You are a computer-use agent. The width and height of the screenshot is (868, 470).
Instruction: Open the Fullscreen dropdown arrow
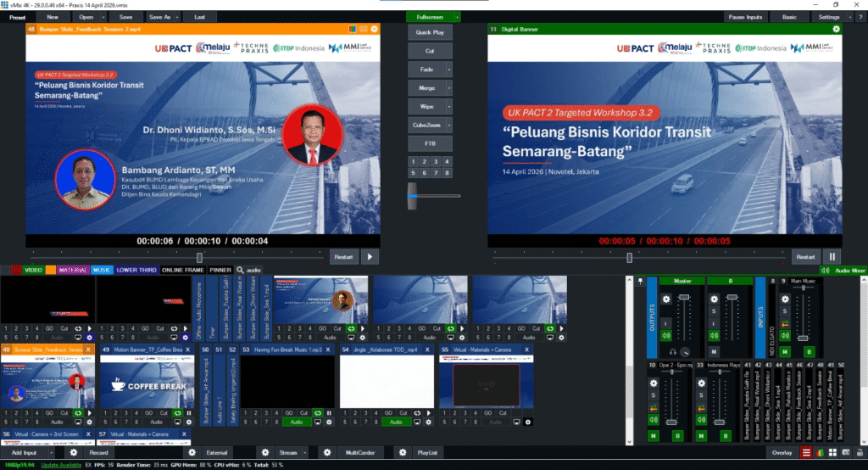[x=457, y=17]
